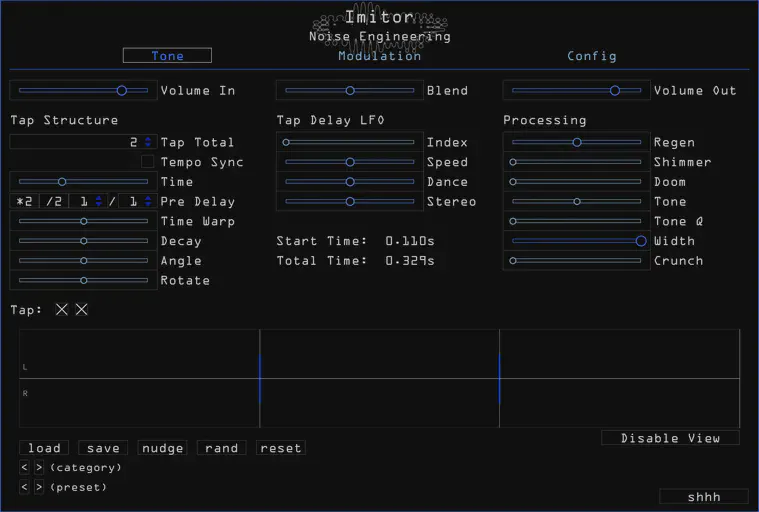The height and width of the screenshot is (512, 759).
Task: Click the Shimmer slider
Action: (577, 162)
